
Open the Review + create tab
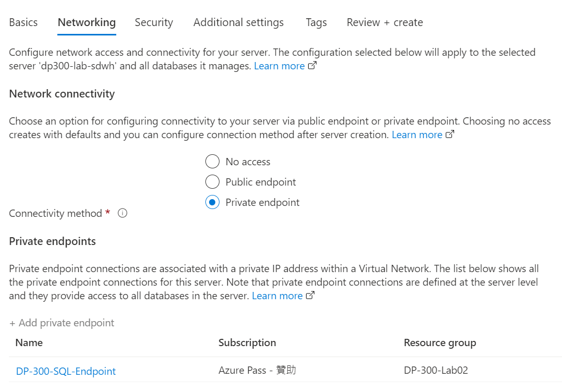click(385, 22)
